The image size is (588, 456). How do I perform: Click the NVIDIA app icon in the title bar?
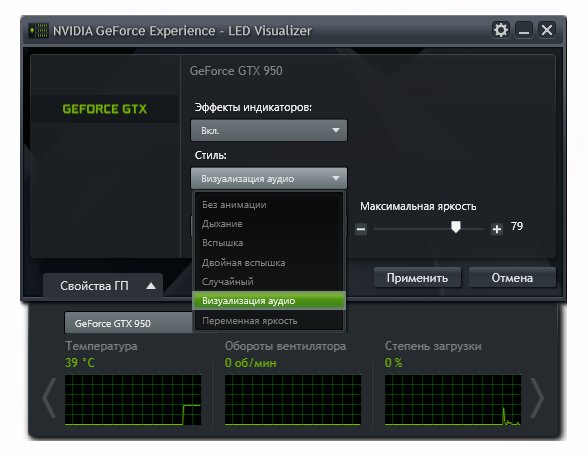pyautogui.click(x=39, y=30)
